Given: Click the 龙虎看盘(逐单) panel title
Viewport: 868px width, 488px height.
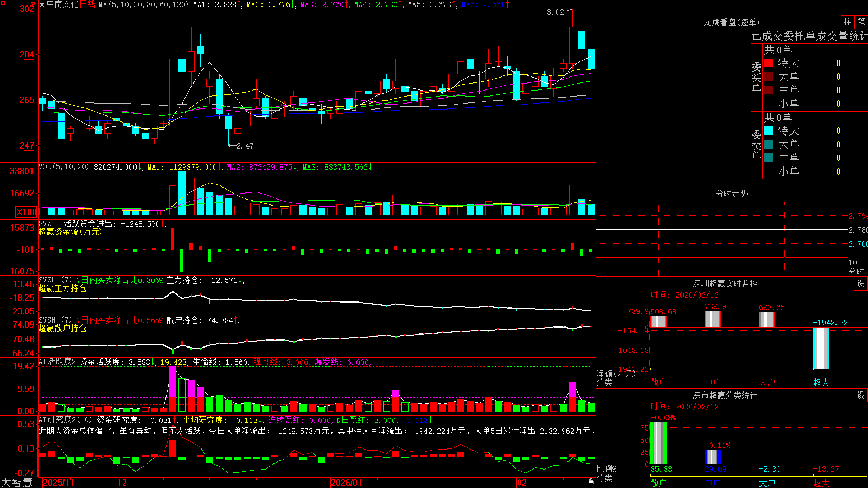Looking at the screenshot, I should pyautogui.click(x=731, y=22).
